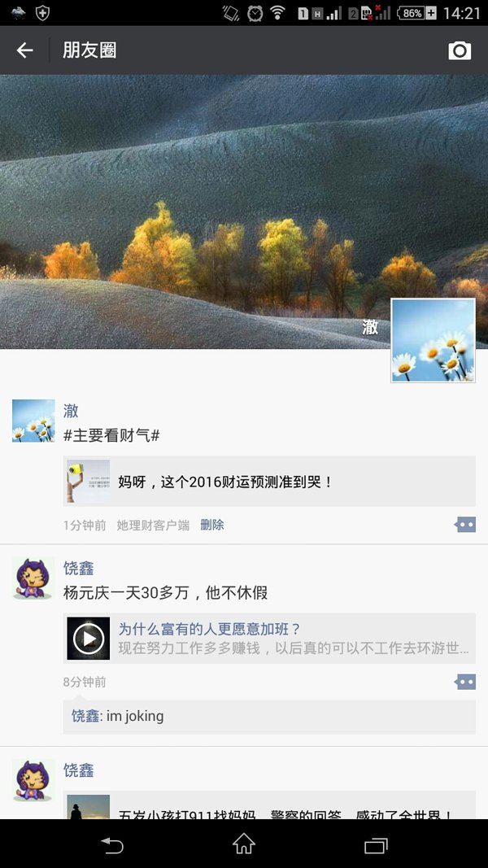Open Android recent apps button
The image size is (488, 868).
(377, 844)
